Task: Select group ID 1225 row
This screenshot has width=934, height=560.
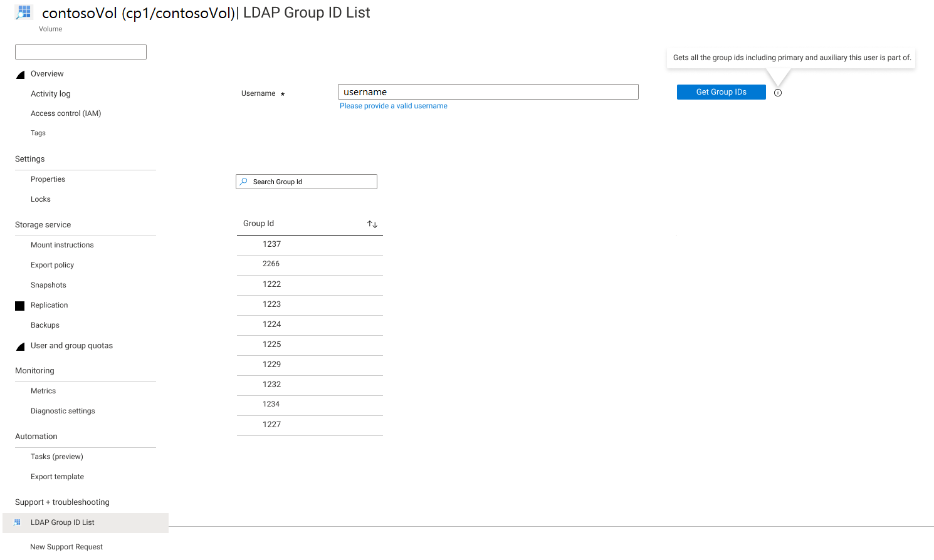Action: 310,345
